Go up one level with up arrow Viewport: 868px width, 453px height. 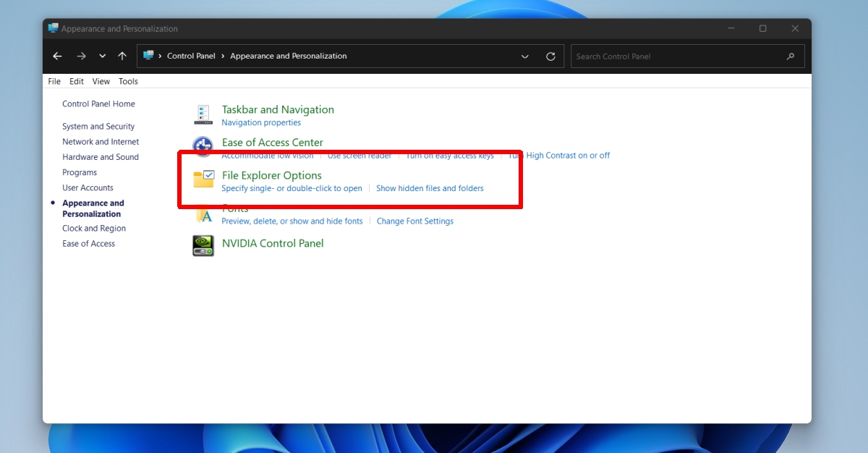[x=122, y=56]
